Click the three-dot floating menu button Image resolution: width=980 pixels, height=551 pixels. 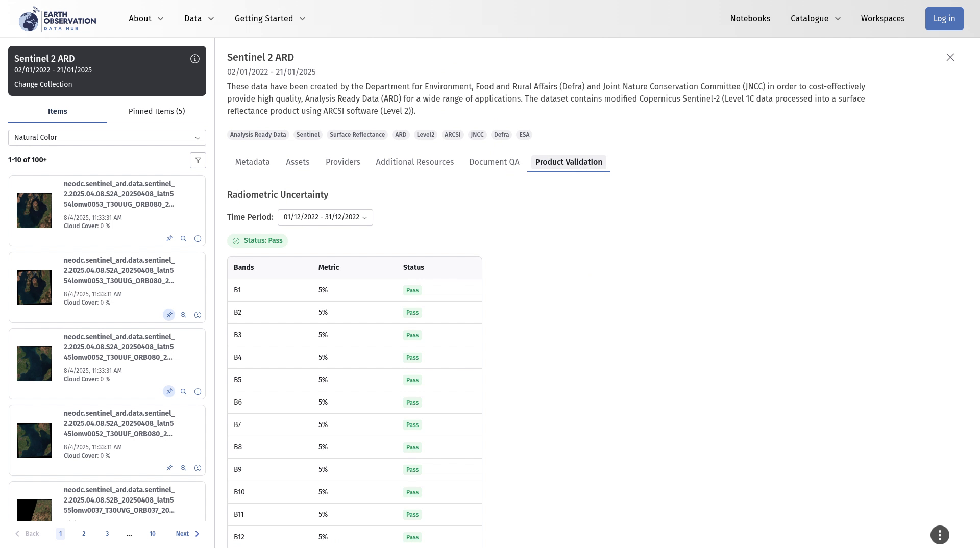pos(940,535)
